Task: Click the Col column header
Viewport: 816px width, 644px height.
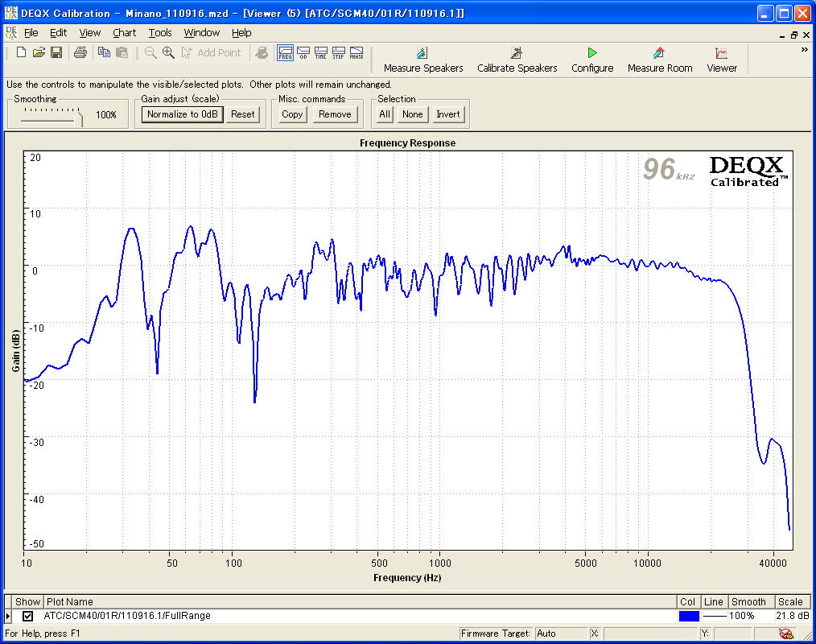Action: point(687,602)
